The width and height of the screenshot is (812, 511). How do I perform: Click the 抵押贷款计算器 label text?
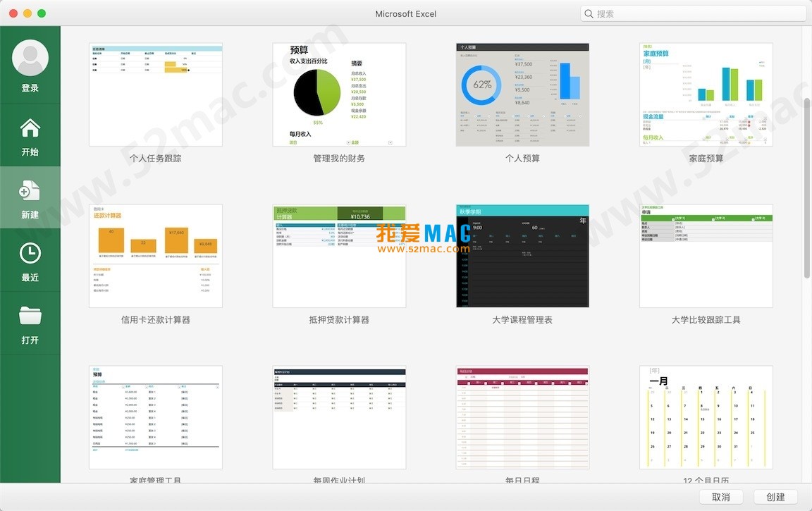pyautogui.click(x=339, y=320)
